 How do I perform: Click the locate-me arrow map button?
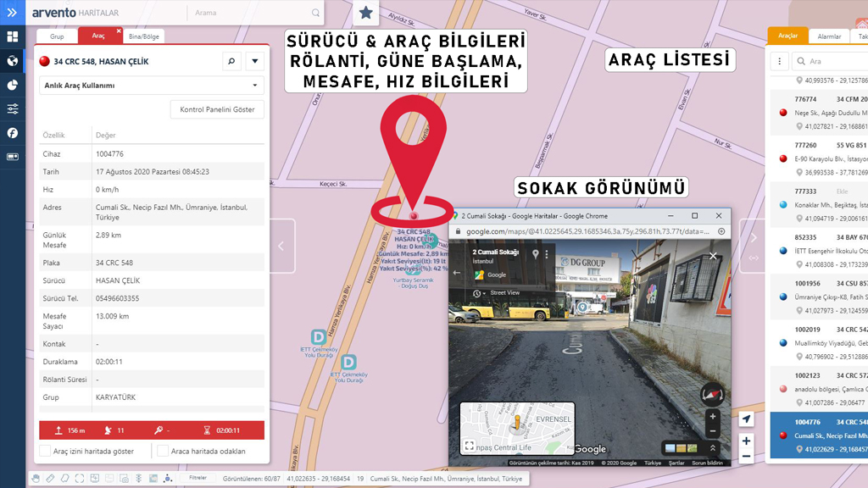[746, 419]
